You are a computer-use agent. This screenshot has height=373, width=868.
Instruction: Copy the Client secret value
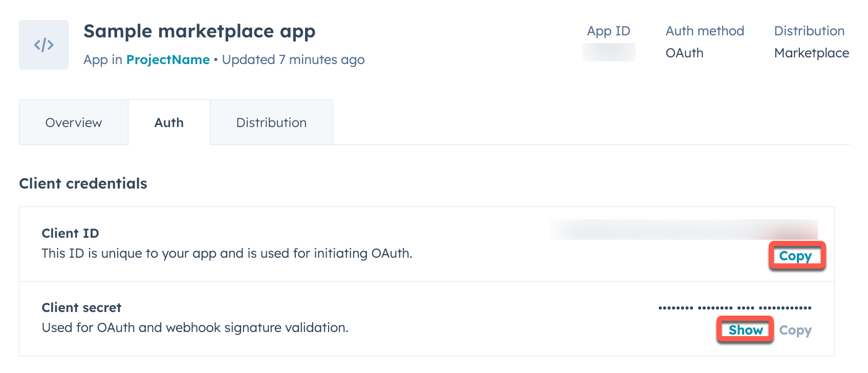point(795,330)
